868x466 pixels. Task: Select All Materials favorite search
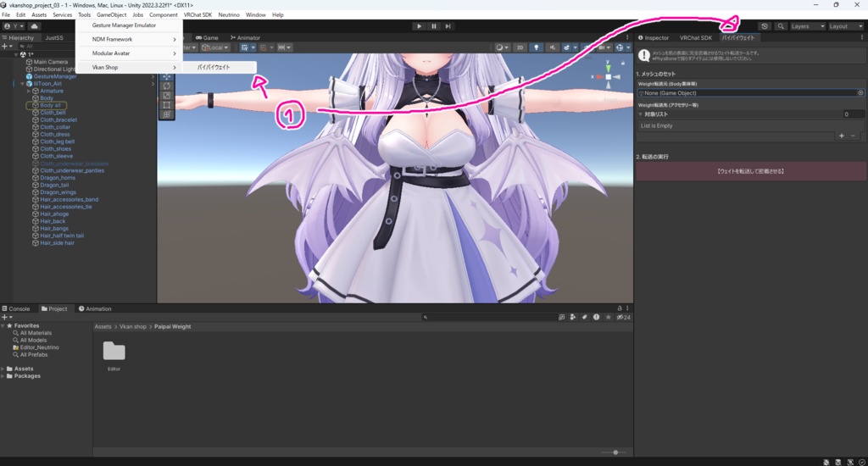click(36, 333)
